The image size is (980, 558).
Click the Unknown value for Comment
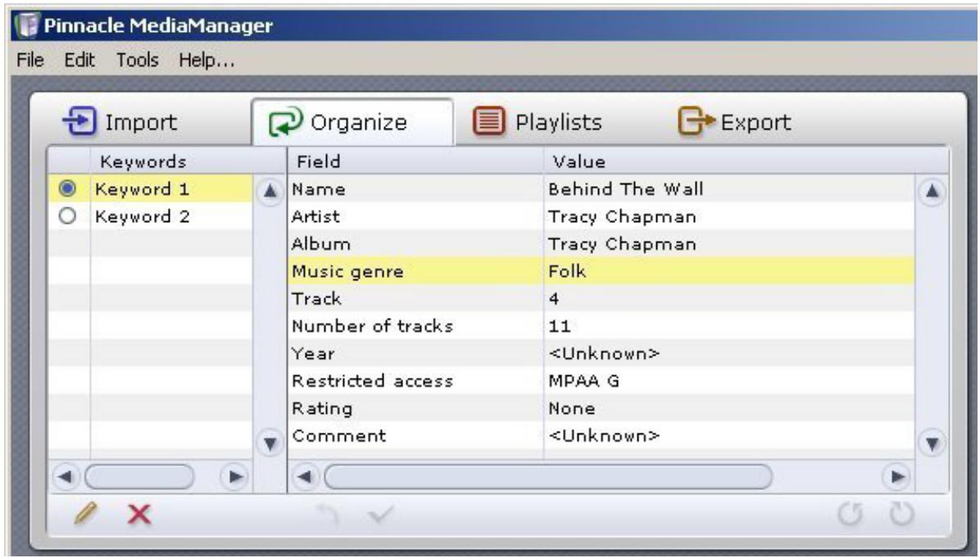click(604, 436)
